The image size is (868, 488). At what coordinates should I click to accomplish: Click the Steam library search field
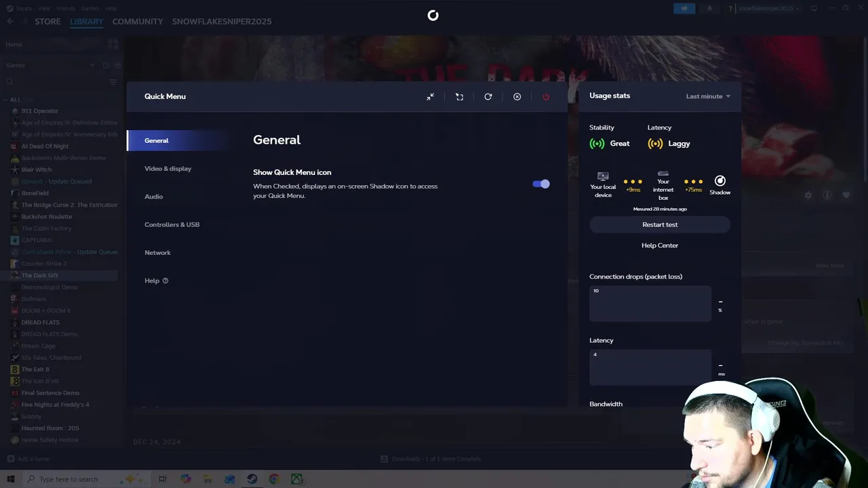[56, 82]
